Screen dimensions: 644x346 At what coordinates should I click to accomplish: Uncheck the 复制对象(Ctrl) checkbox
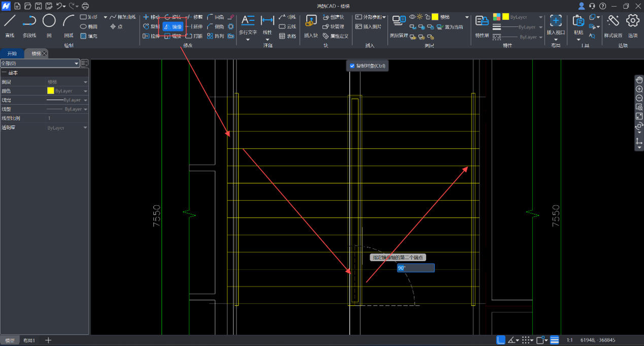[352, 66]
